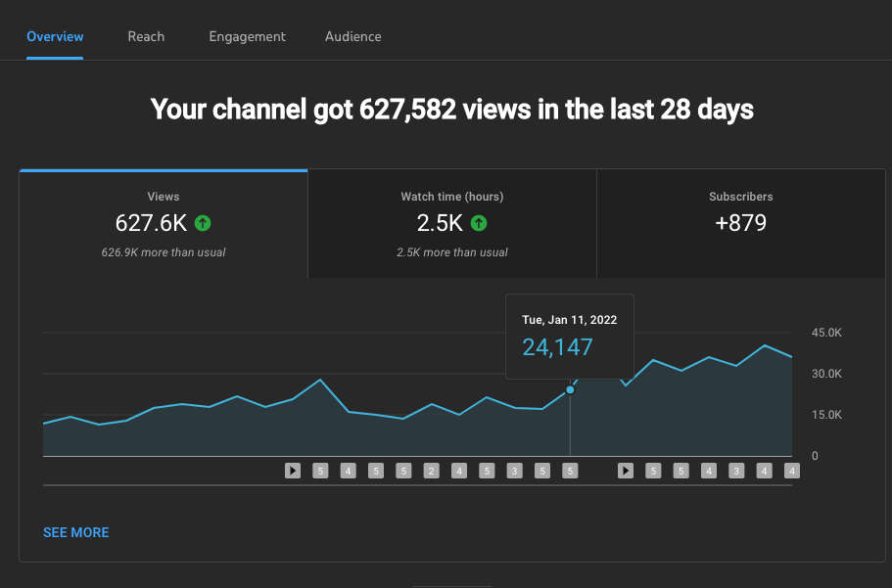Click the Jan 11, 2022 tooltip showing 24,147

tap(569, 336)
